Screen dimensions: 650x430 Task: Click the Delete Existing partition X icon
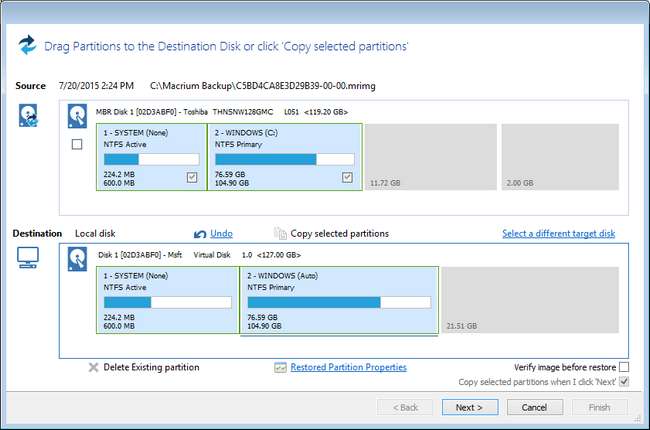93,367
